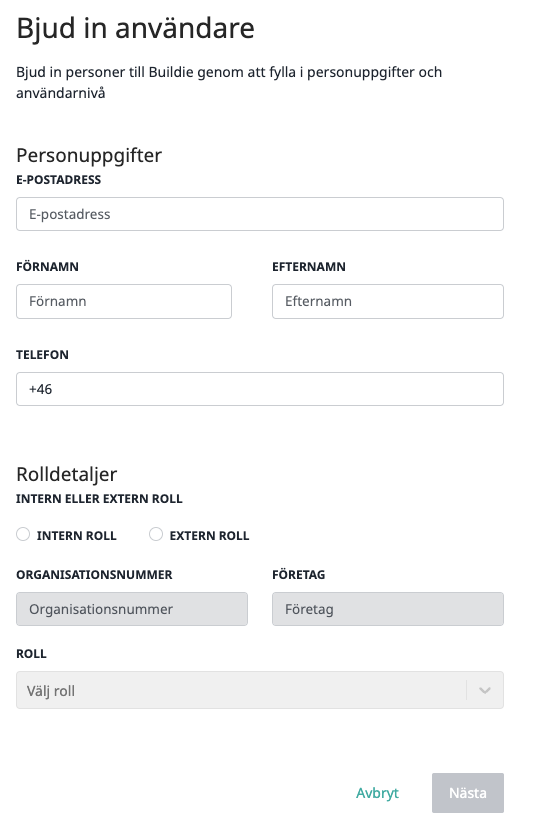Click the dropdown chevron in the Roll field
Viewport: 541px width, 832px height.
coord(484,690)
